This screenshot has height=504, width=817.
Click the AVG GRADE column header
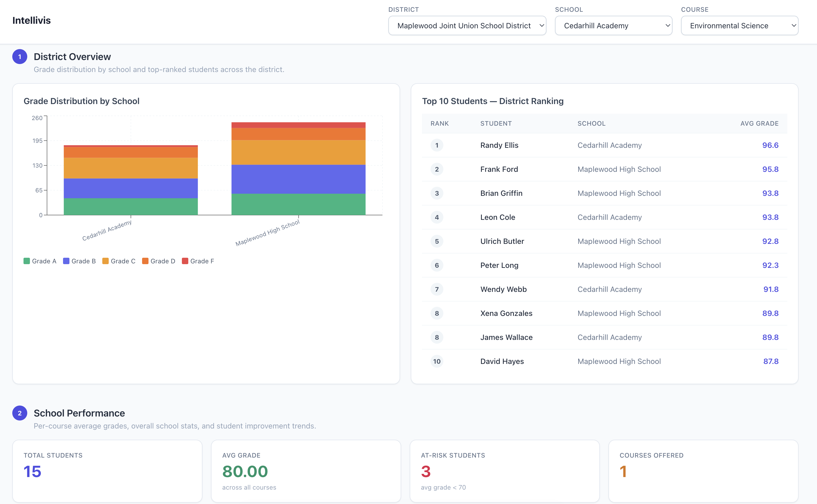tap(759, 123)
